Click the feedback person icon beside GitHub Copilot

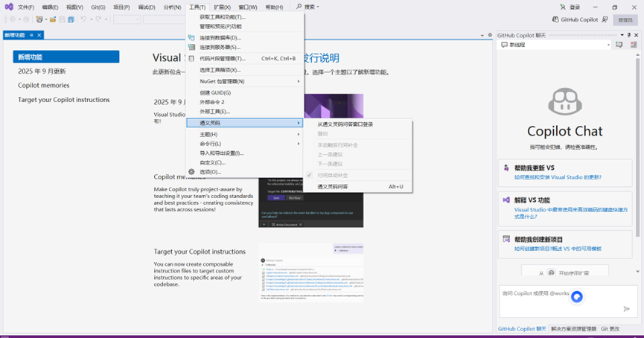(x=605, y=19)
